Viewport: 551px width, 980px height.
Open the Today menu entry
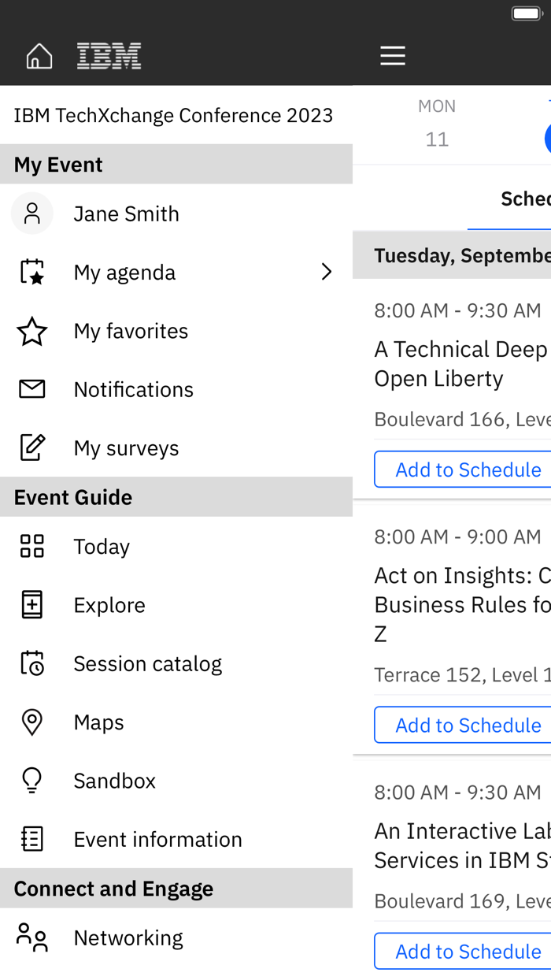[x=102, y=546]
